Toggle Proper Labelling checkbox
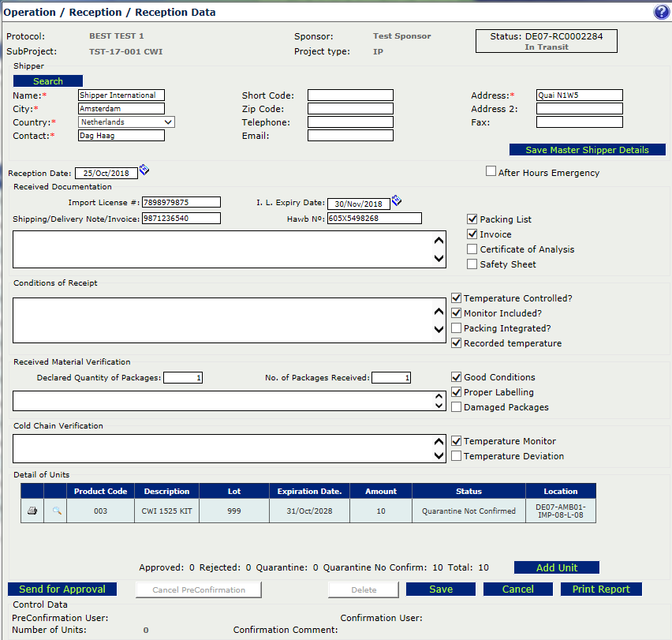The width and height of the screenshot is (672, 640). pos(457,391)
